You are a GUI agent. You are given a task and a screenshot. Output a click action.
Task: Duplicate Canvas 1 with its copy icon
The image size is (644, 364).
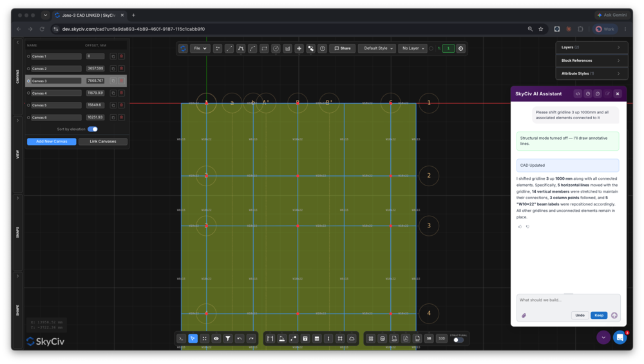[113, 56]
